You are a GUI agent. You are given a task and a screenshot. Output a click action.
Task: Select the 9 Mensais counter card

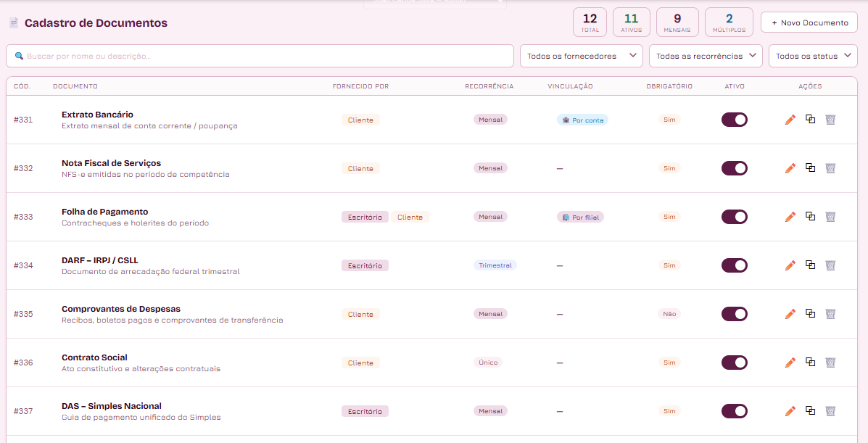677,22
